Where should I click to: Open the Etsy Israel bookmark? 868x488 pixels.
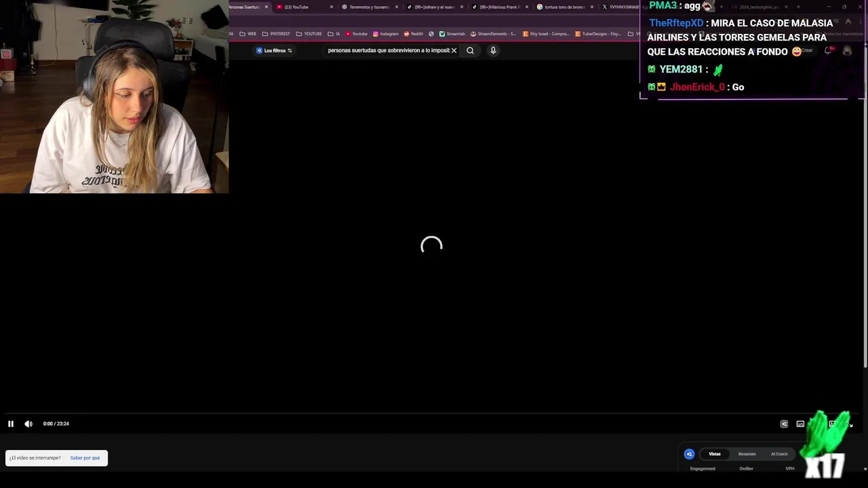[x=546, y=34]
